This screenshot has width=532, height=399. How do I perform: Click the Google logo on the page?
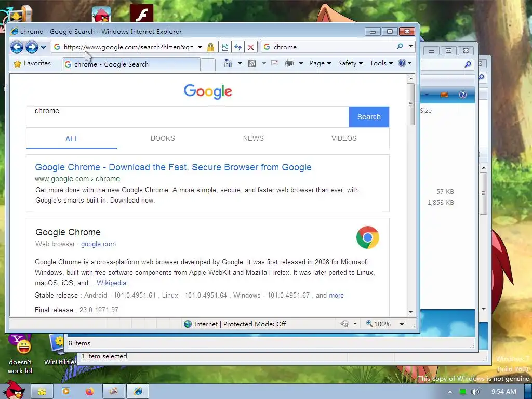tap(208, 91)
